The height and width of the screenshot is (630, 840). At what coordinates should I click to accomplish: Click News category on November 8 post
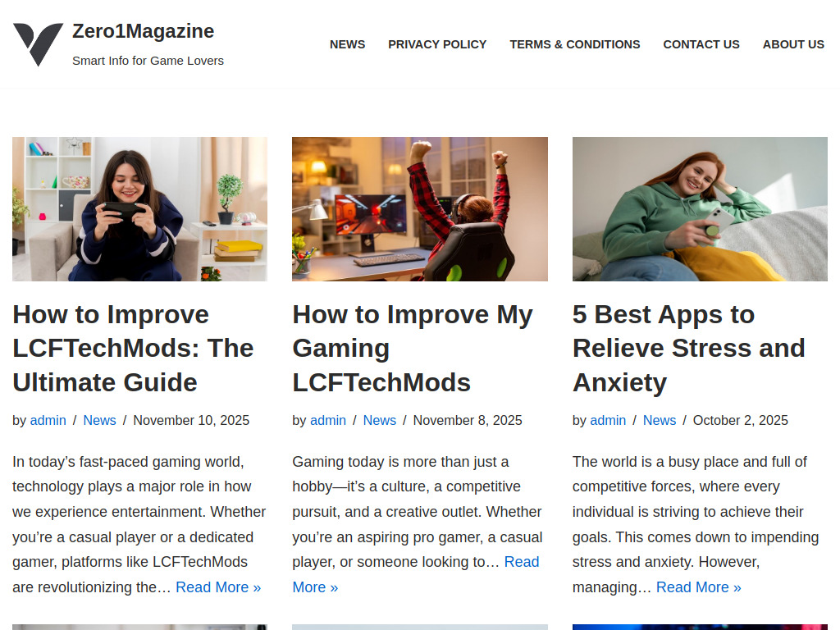click(x=379, y=421)
